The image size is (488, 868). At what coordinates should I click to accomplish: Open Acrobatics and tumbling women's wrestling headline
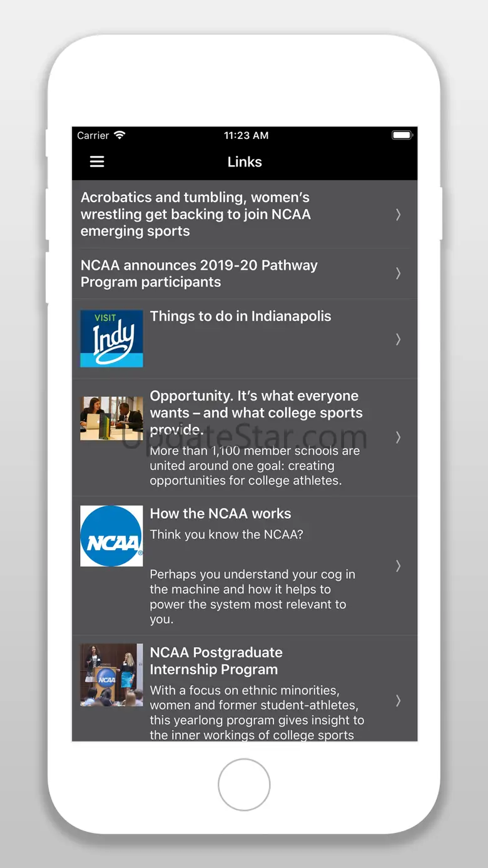(196, 215)
